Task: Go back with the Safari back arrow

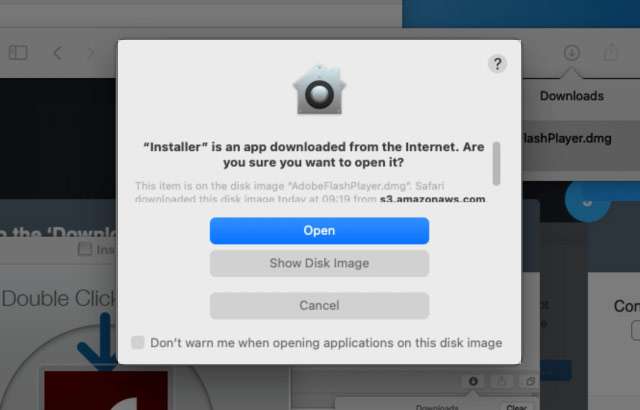Action: point(58,53)
